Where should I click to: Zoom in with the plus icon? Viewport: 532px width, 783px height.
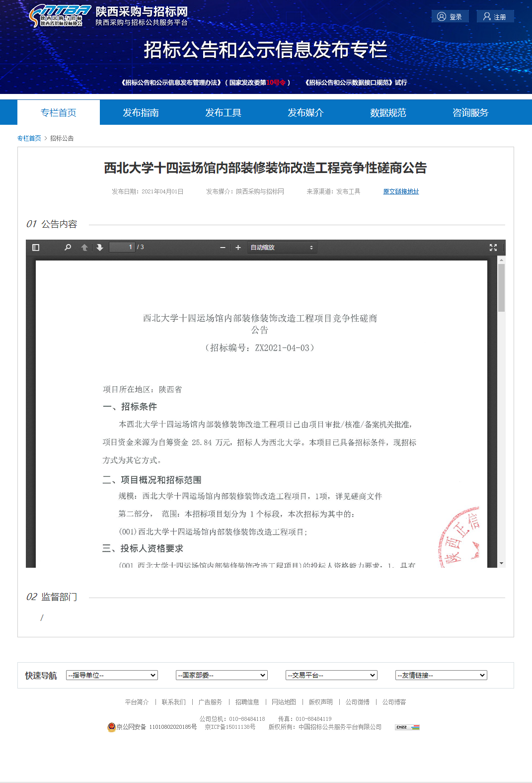tap(238, 248)
